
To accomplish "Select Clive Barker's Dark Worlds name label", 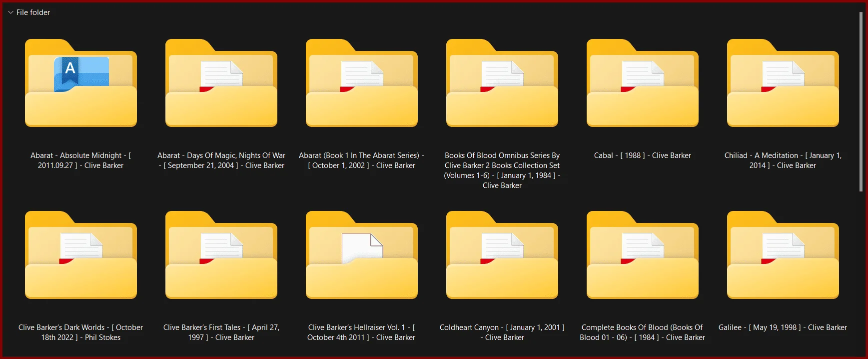I will pyautogui.click(x=81, y=332).
